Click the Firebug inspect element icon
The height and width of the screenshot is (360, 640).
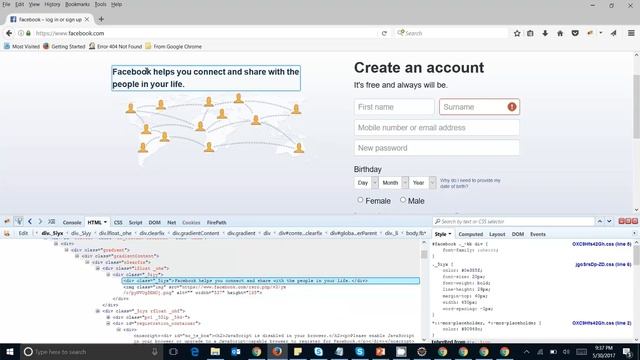(x=19, y=221)
